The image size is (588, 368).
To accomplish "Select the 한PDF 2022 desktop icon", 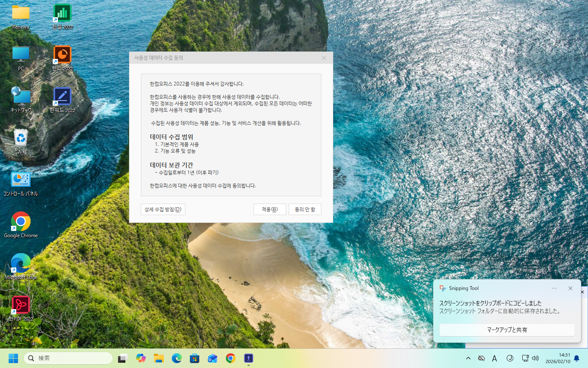I will pos(21,306).
